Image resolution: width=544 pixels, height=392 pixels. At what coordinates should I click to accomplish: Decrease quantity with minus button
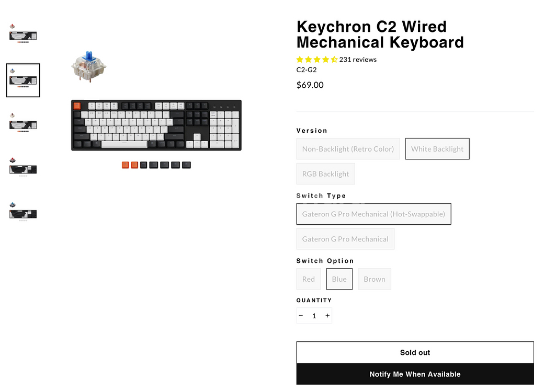point(301,316)
